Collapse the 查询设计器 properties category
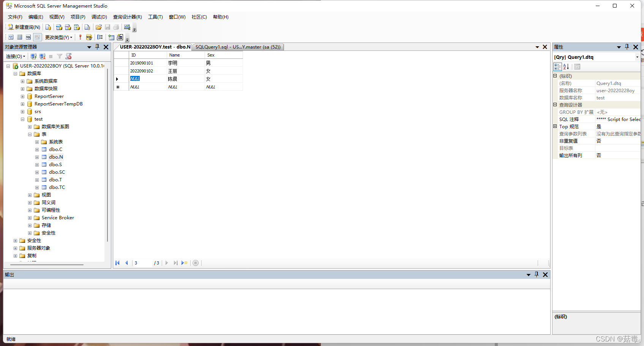The image size is (644, 346). coord(555,105)
